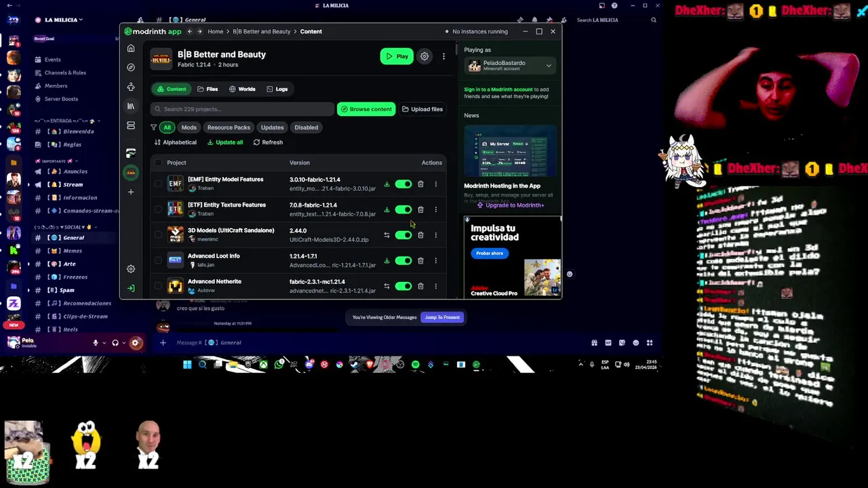Click the filter funnel icon
The image size is (868, 488).
(154, 127)
